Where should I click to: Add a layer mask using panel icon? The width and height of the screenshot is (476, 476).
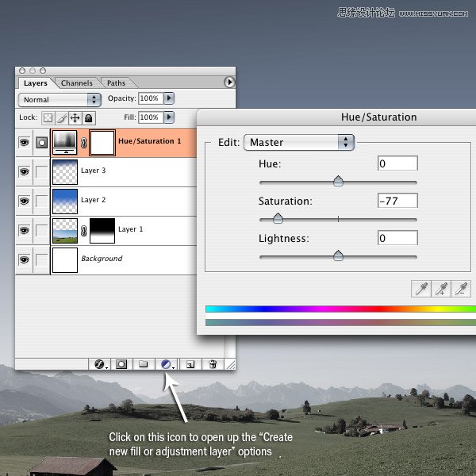tap(121, 363)
